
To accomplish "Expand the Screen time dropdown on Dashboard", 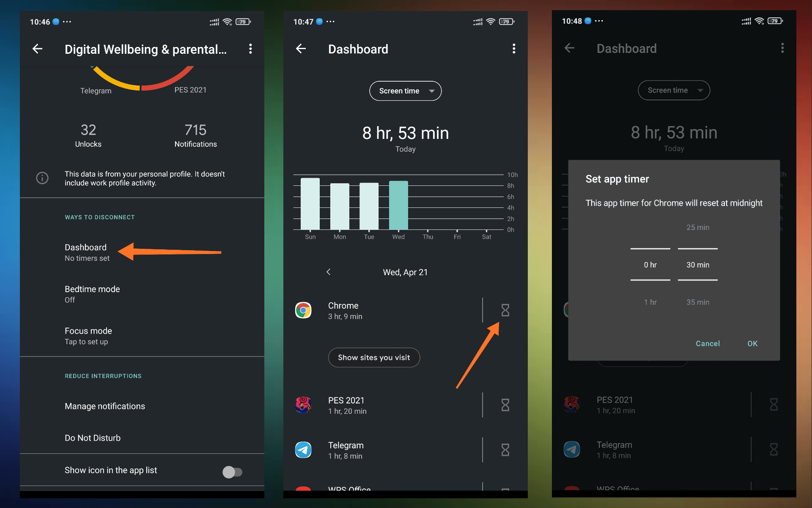I will click(405, 91).
